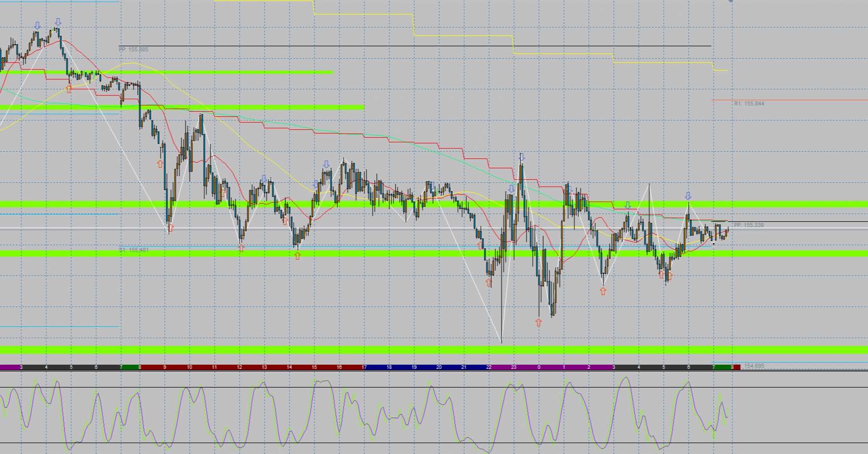868x454 pixels.
Task: Click the red up arrow below the hour 0 low
Action: [538, 322]
